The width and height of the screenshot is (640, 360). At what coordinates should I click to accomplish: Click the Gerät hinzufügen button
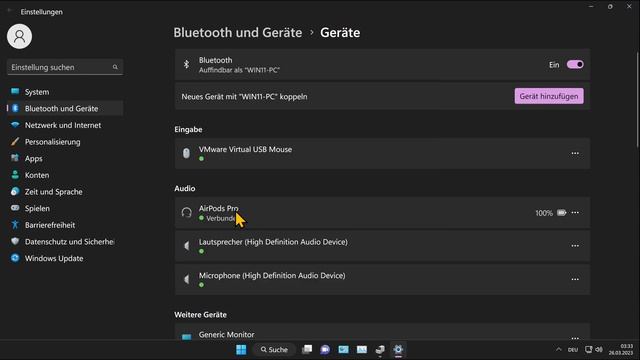(x=549, y=96)
